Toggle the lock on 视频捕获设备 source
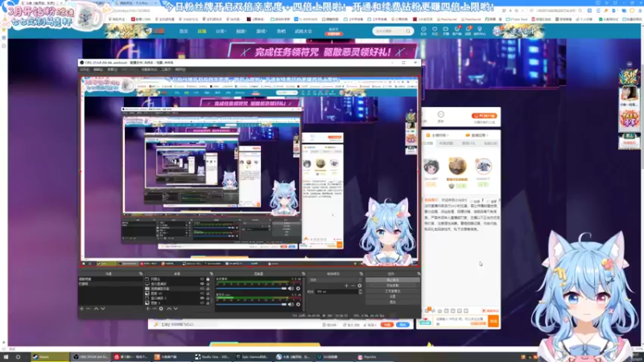Image resolution: width=644 pixels, height=362 pixels. tap(208, 289)
